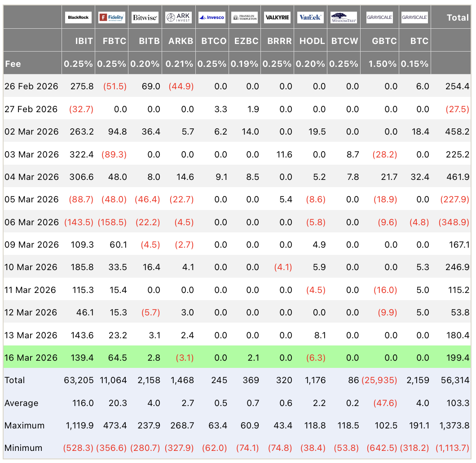The height and width of the screenshot is (463, 476).
Task: Select the Total column header
Action: point(458,18)
